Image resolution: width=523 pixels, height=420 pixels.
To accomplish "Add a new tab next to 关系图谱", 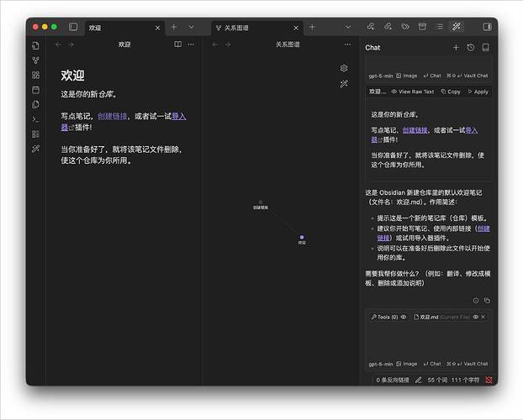I will 312,27.
